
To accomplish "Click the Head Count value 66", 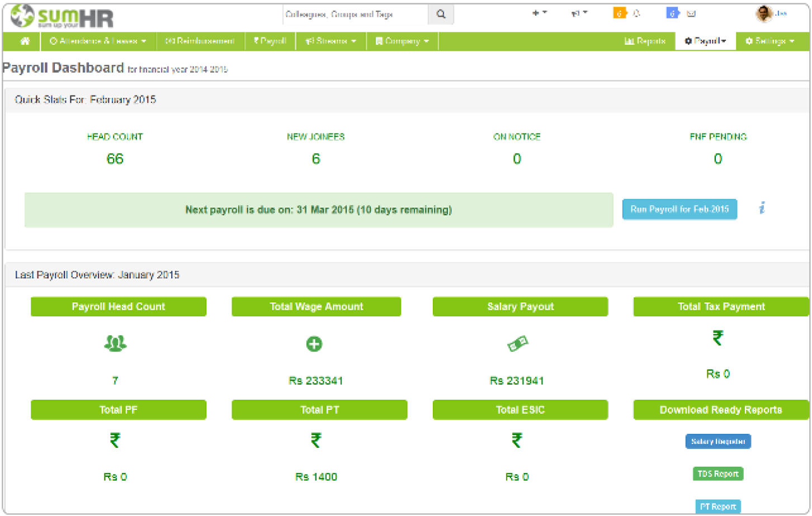I will (x=115, y=159).
